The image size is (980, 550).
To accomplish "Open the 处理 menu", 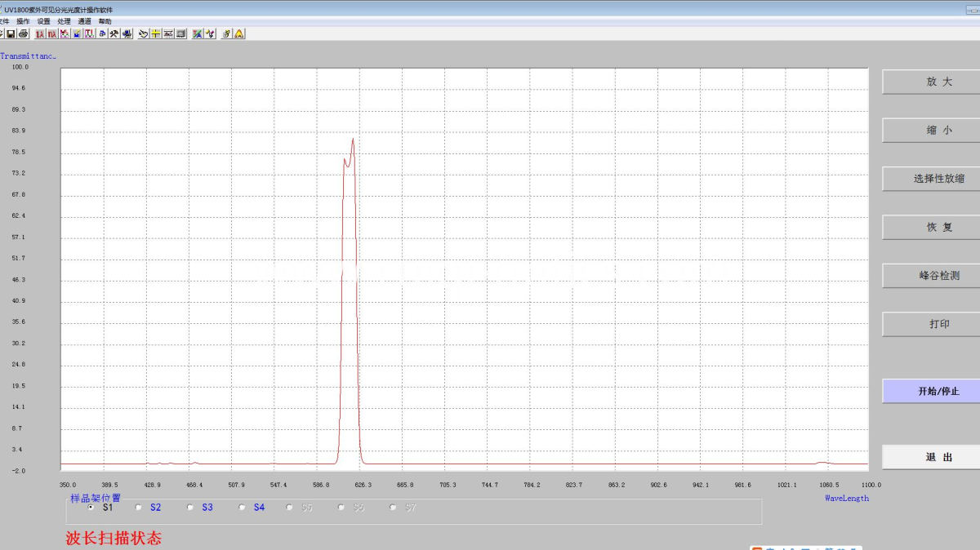I will point(65,21).
